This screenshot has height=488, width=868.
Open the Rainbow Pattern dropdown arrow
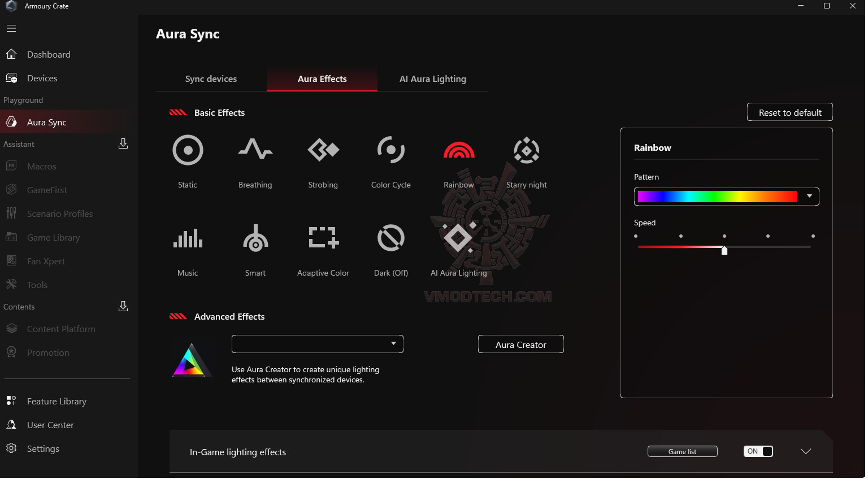tap(809, 196)
